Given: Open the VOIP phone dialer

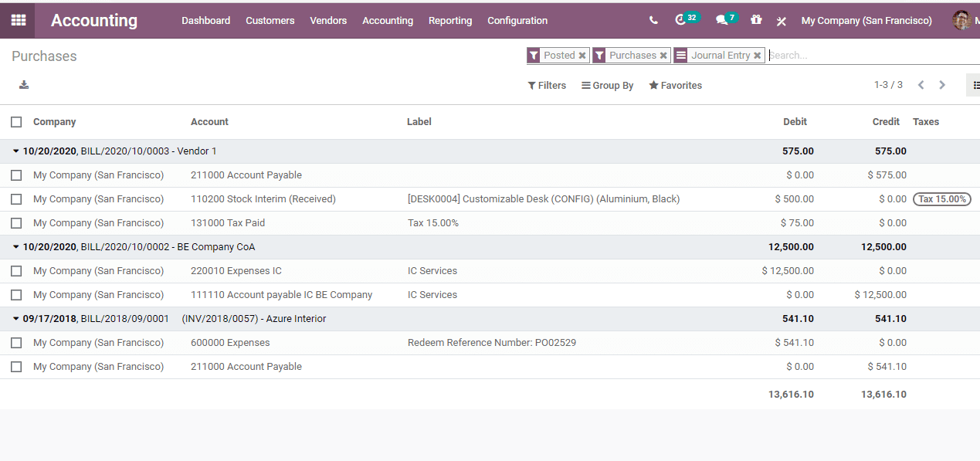Looking at the screenshot, I should pos(653,21).
